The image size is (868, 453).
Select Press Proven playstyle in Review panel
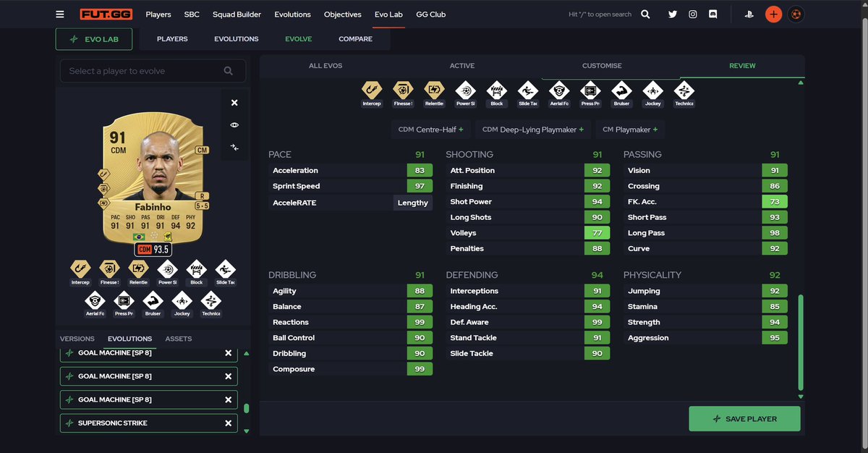coord(590,91)
